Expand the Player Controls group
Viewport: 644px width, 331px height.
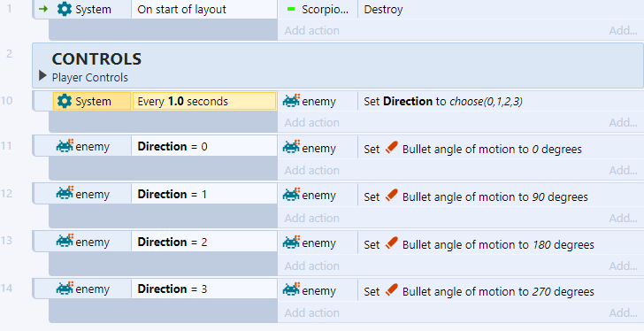tap(42, 75)
